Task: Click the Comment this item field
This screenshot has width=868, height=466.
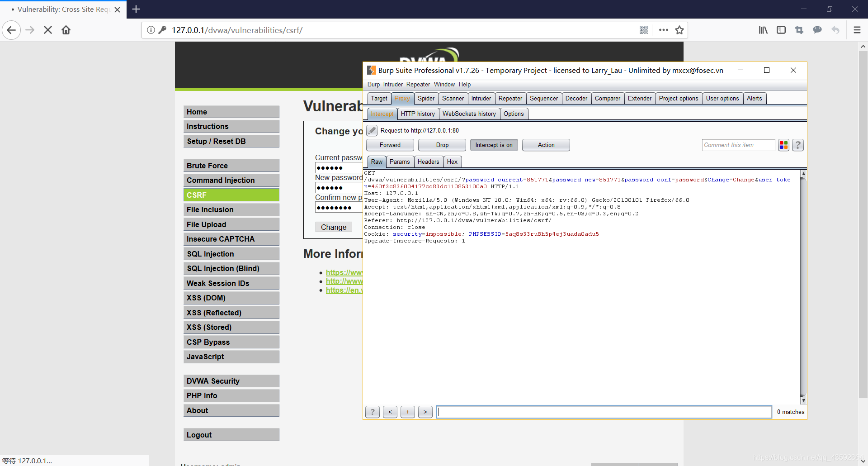Action: [x=738, y=145]
